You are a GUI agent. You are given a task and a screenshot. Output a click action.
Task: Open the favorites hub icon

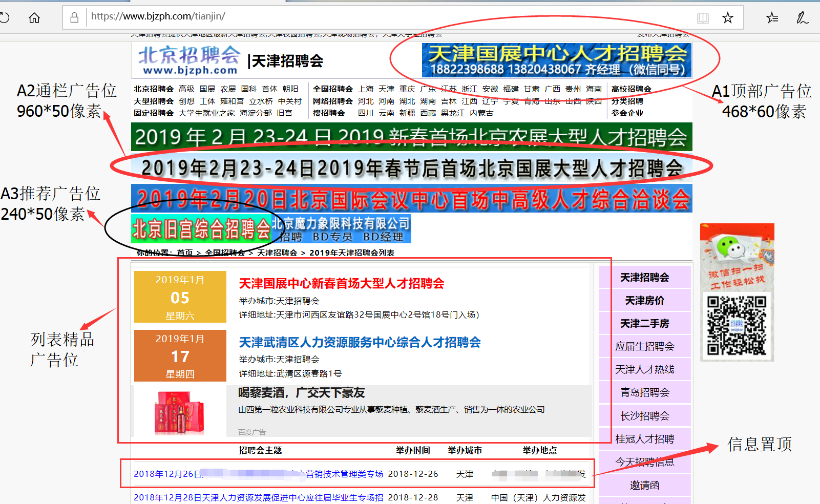(x=772, y=18)
